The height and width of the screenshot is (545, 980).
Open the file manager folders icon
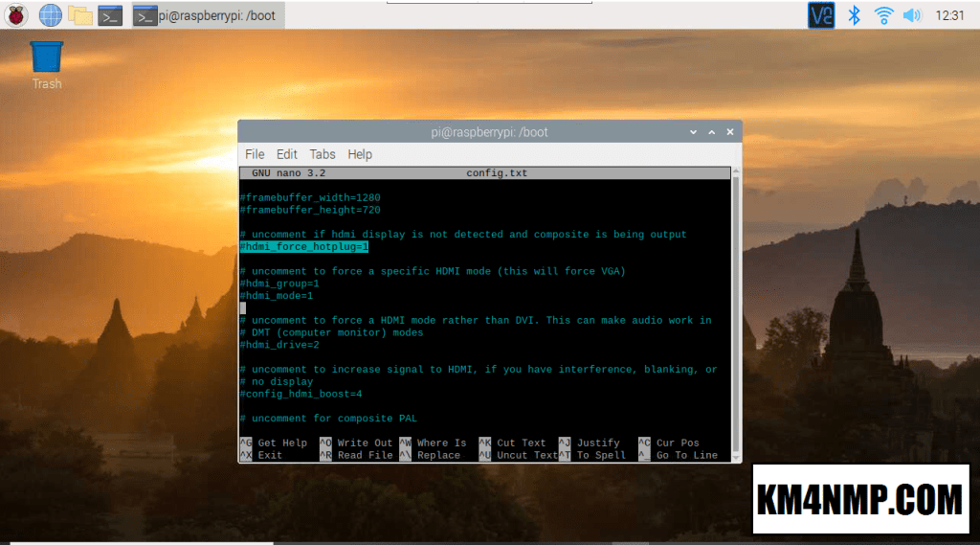click(x=80, y=14)
